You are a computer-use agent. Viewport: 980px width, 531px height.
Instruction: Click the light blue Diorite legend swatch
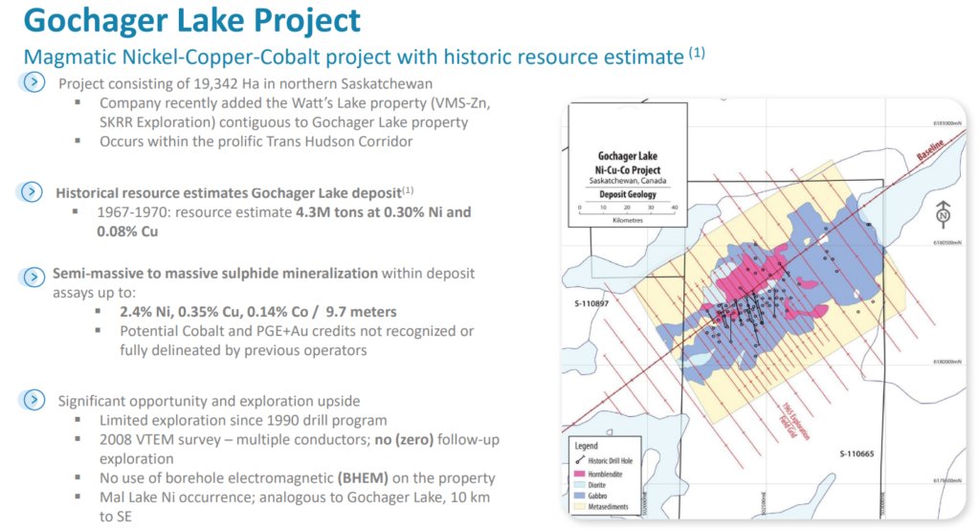point(579,485)
